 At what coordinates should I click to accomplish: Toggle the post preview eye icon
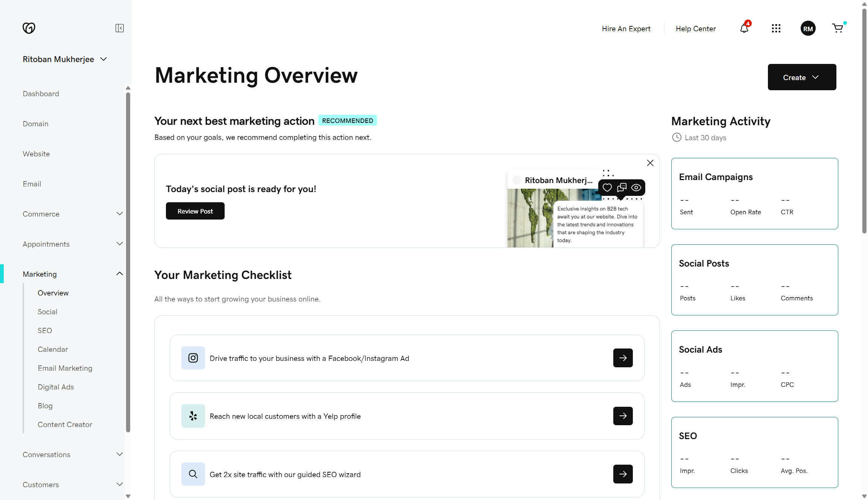tap(636, 187)
